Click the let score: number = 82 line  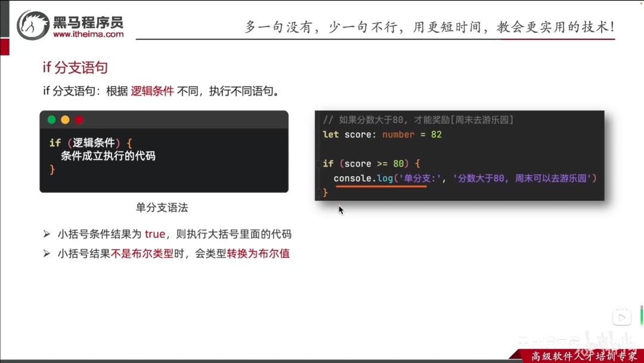pyautogui.click(x=382, y=134)
